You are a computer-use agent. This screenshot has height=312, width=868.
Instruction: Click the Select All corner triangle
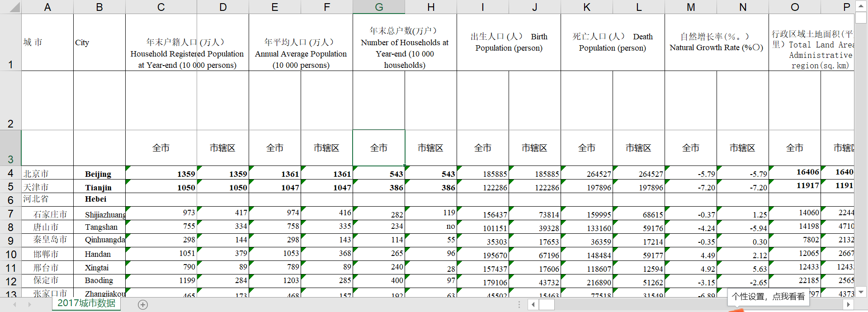[15, 7]
